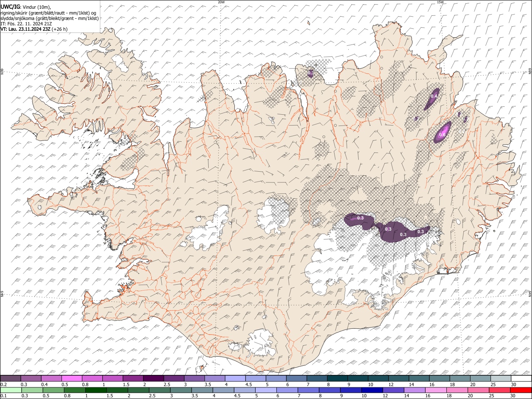Click the 'VT: Lau. 23.11.2024 23Z' valid time
This screenshot has height=399, width=532.
point(26,29)
